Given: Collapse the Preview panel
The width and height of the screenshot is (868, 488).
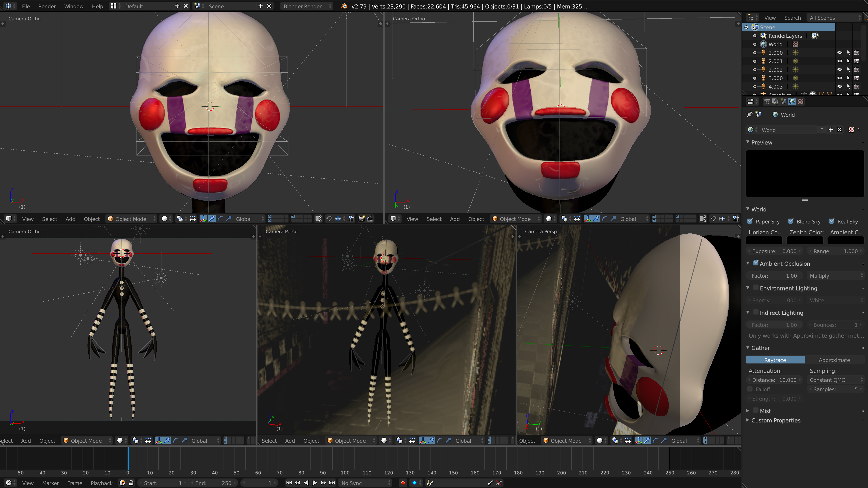Looking at the screenshot, I should point(748,142).
